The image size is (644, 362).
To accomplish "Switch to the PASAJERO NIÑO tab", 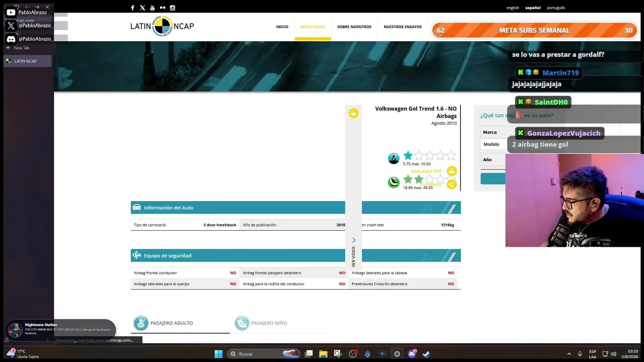I will tap(281, 323).
